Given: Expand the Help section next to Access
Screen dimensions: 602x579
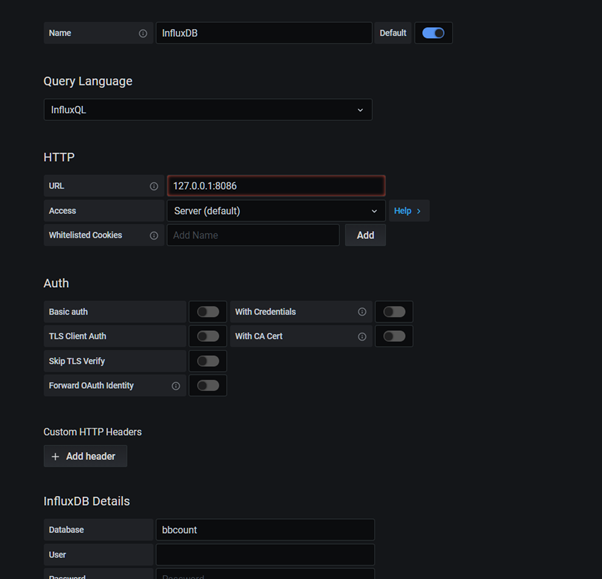Looking at the screenshot, I should pos(407,211).
